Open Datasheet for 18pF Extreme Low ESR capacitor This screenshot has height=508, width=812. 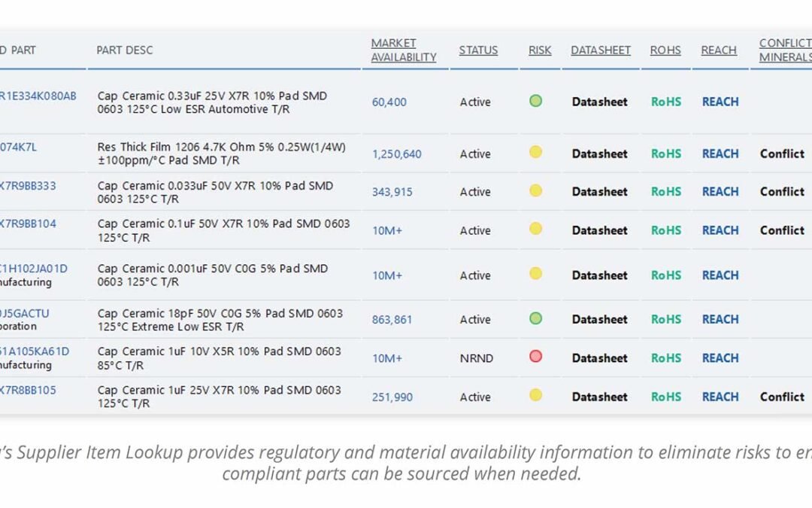600,319
